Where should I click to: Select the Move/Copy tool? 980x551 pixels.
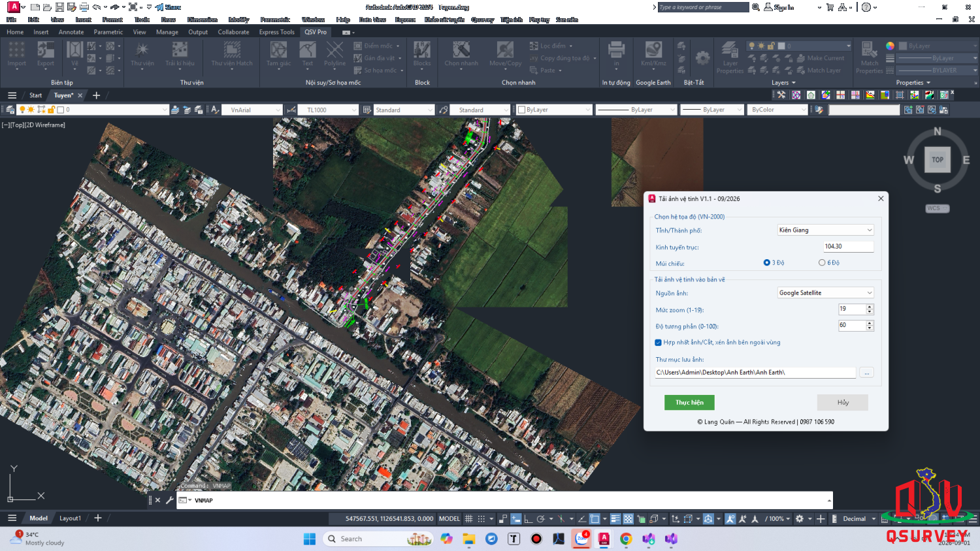[x=505, y=54]
